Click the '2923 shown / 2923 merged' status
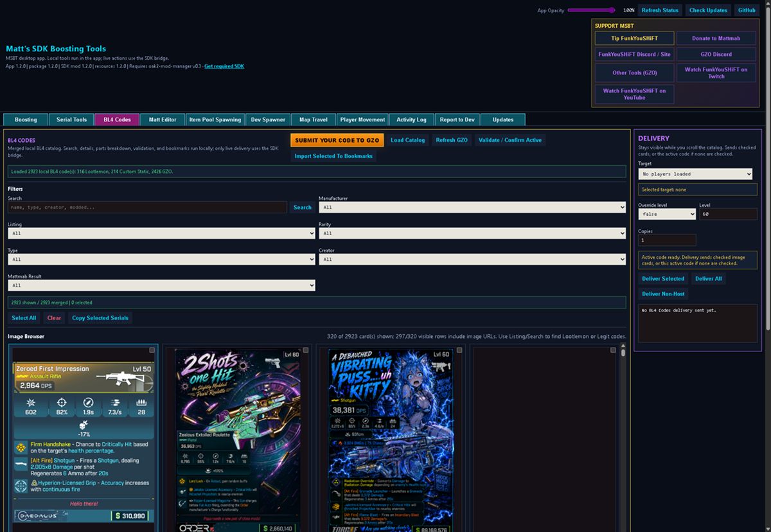Viewport: 771px width, 532px height. (317, 302)
